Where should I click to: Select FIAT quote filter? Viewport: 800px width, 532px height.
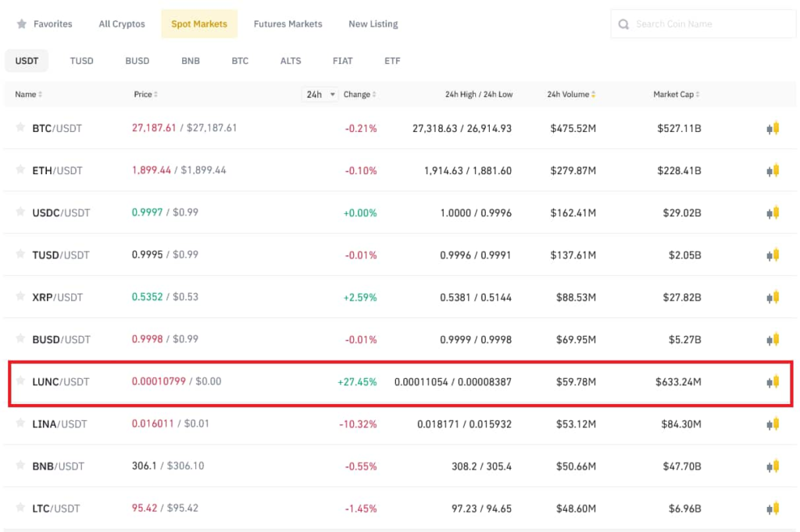click(342, 61)
